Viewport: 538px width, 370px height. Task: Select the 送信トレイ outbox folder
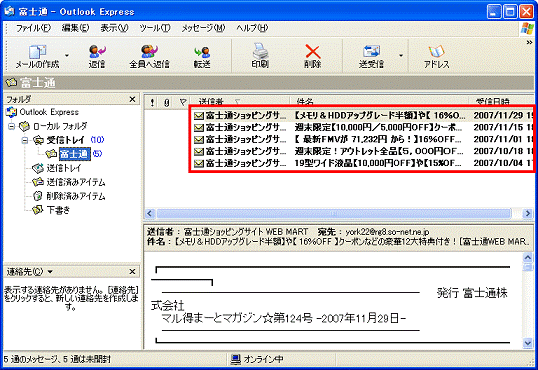click(64, 168)
